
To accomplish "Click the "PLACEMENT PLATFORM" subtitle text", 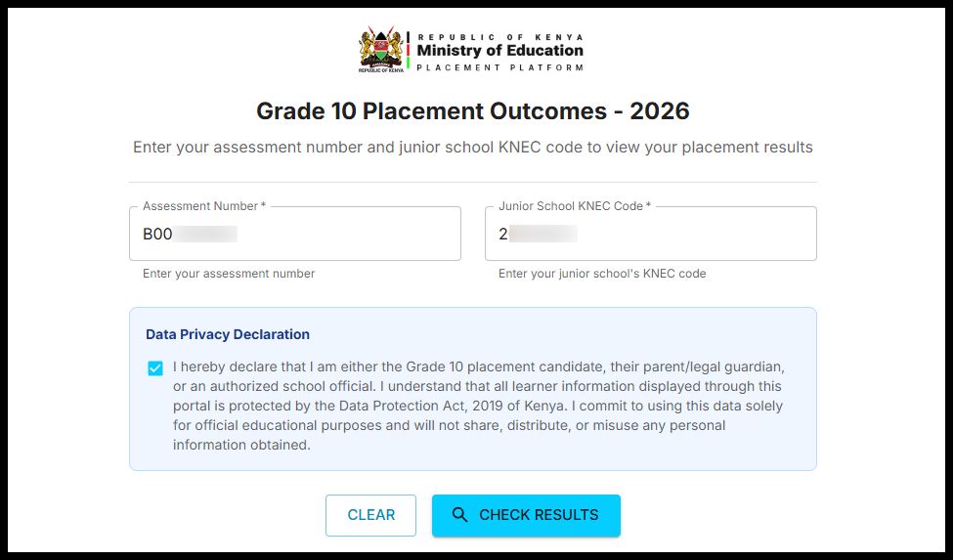I will pyautogui.click(x=499, y=67).
